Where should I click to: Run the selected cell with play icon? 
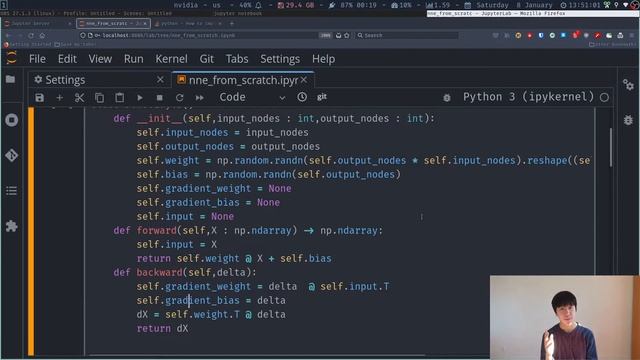[140, 98]
